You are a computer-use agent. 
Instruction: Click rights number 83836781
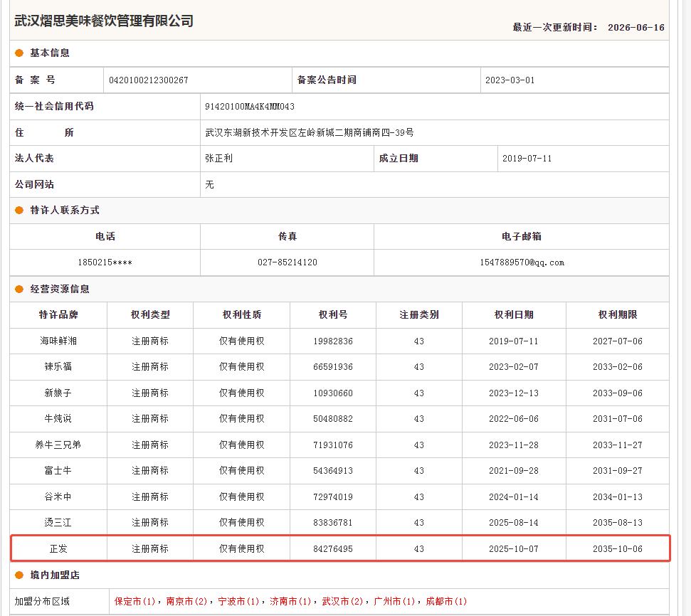point(333,523)
